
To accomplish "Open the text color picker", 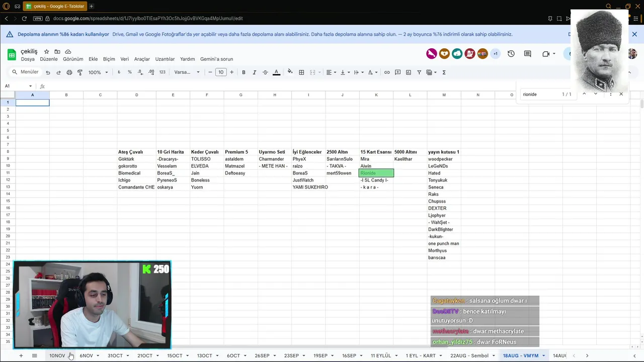I will click(276, 72).
